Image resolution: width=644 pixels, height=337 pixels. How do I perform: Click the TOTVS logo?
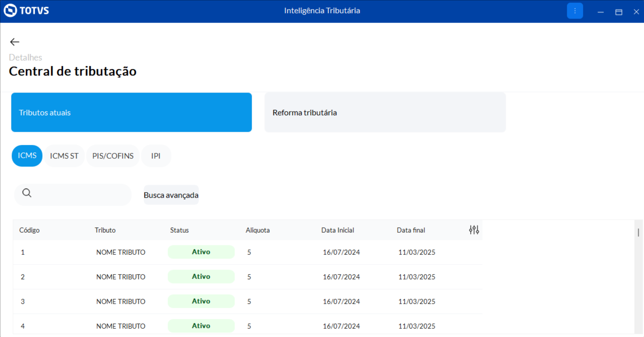point(27,11)
